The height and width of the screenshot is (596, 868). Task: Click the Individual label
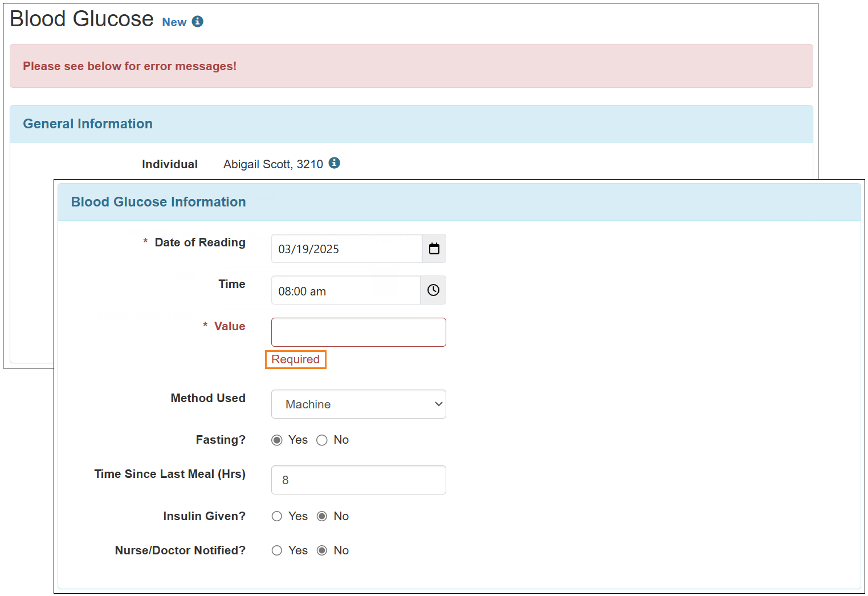pyautogui.click(x=170, y=164)
